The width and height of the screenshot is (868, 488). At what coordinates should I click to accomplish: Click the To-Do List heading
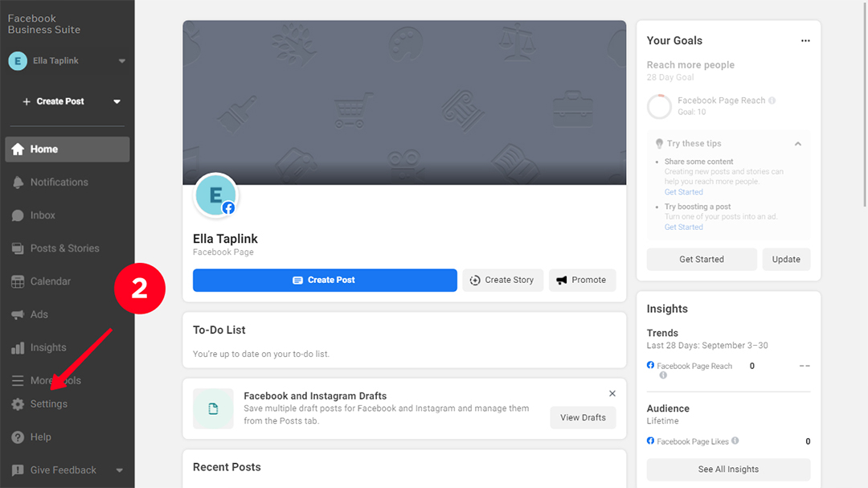click(219, 330)
